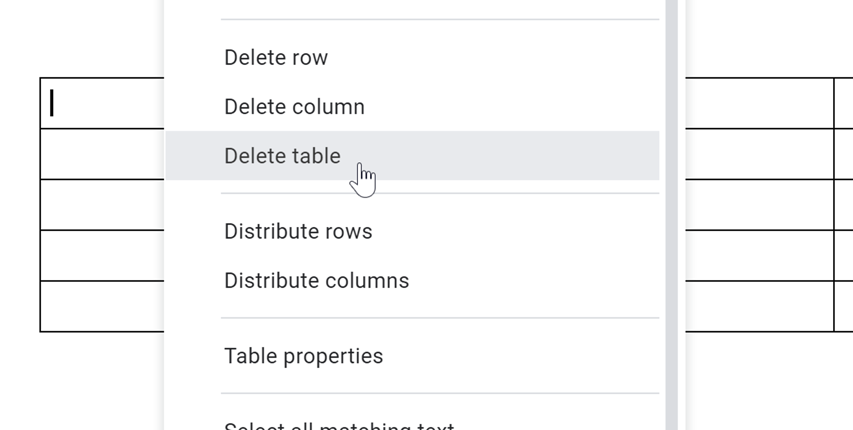Screen dimensions: 853x430
Task: Click the partially visible Select all matching text
Action: (x=339, y=426)
